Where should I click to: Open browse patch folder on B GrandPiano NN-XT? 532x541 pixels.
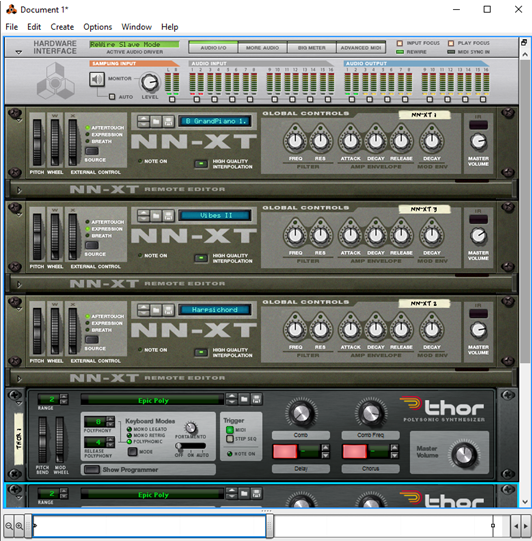pos(156,121)
